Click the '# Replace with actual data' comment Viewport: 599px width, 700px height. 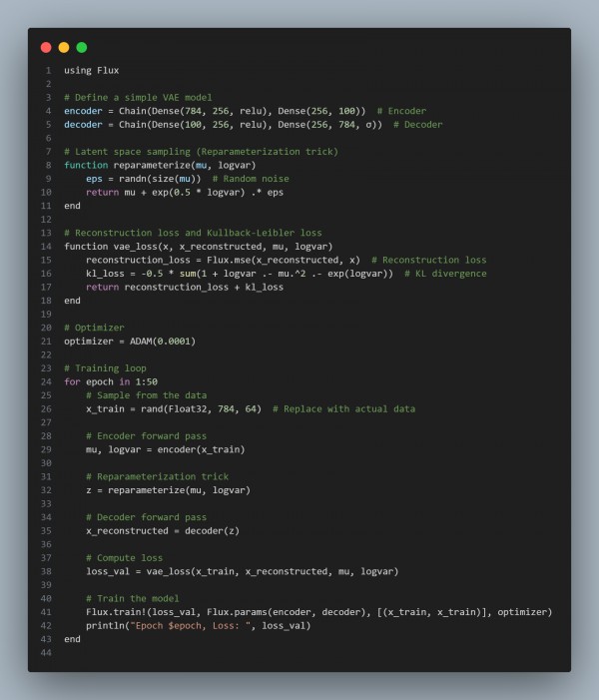coord(343,409)
